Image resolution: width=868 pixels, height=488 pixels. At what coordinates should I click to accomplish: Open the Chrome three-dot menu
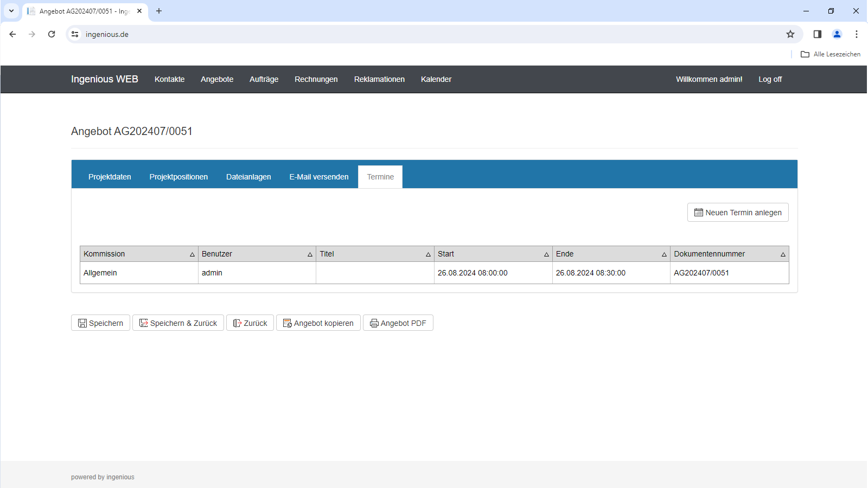point(857,34)
